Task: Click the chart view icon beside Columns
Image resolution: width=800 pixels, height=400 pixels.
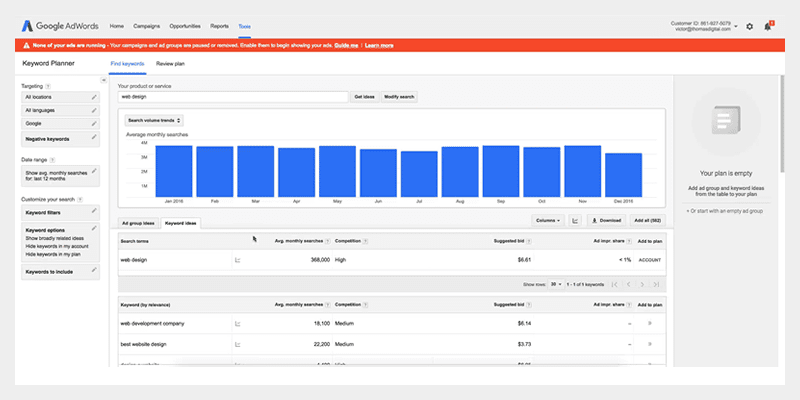Action: [x=577, y=220]
